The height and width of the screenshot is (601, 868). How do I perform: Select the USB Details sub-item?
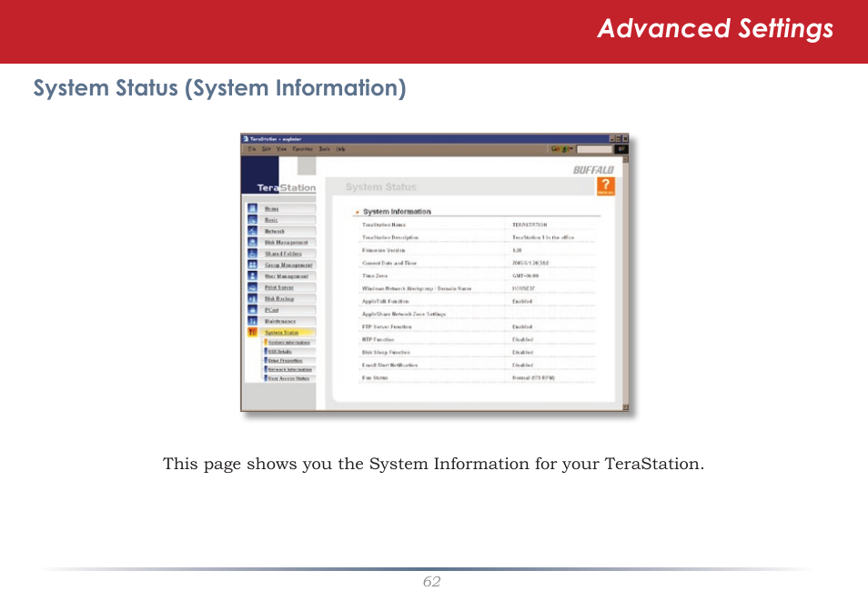(279, 351)
